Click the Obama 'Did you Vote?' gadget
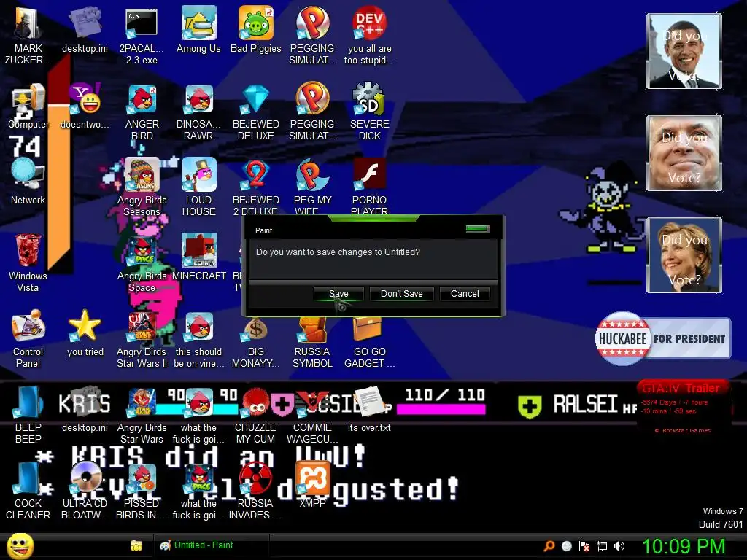This screenshot has width=747, height=560. (x=684, y=51)
